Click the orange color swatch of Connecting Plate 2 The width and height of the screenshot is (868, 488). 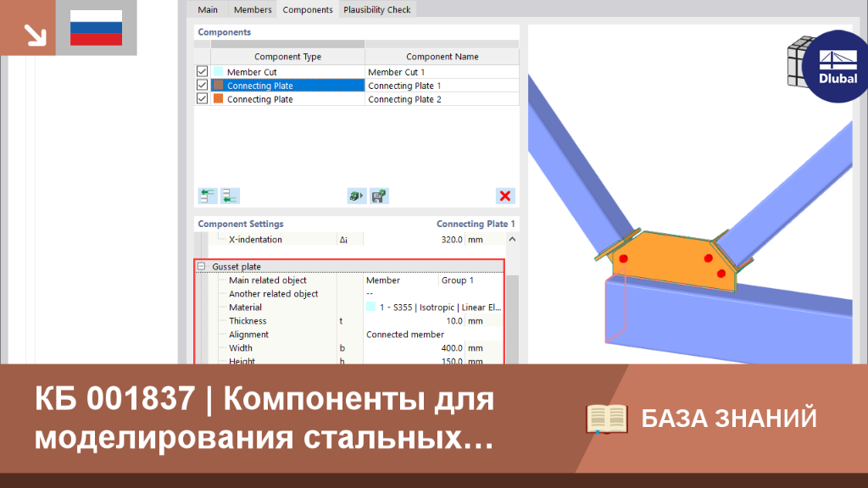[x=218, y=98]
